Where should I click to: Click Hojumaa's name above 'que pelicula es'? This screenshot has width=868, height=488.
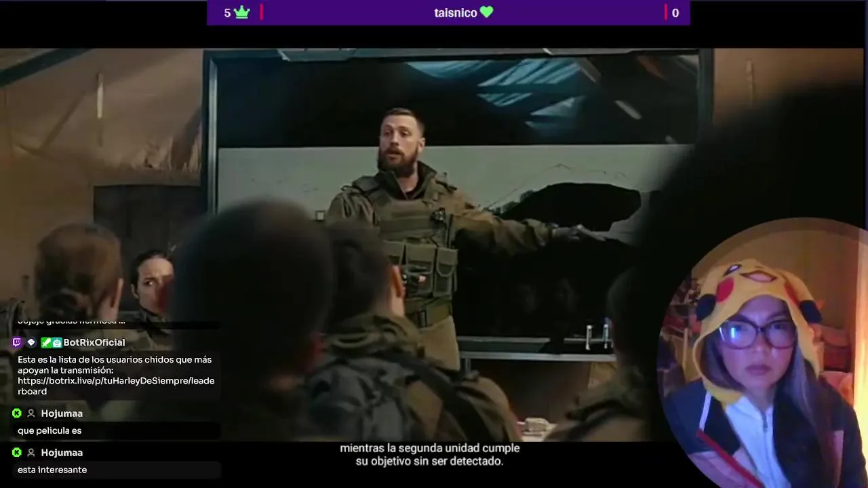pyautogui.click(x=62, y=413)
